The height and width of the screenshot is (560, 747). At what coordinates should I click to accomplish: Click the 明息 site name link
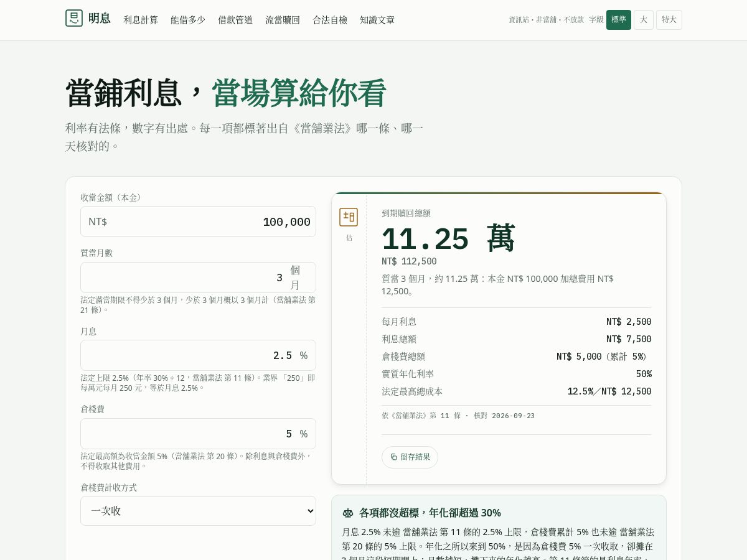[100, 19]
